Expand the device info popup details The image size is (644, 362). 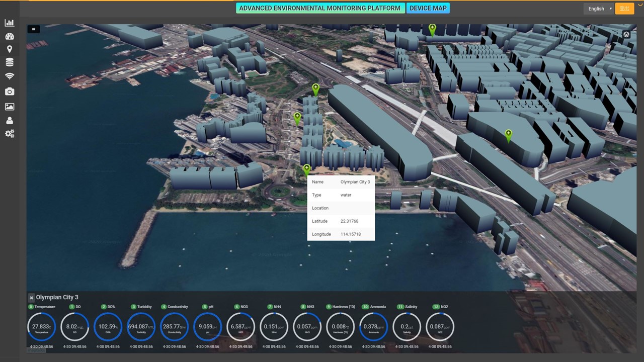click(x=341, y=208)
